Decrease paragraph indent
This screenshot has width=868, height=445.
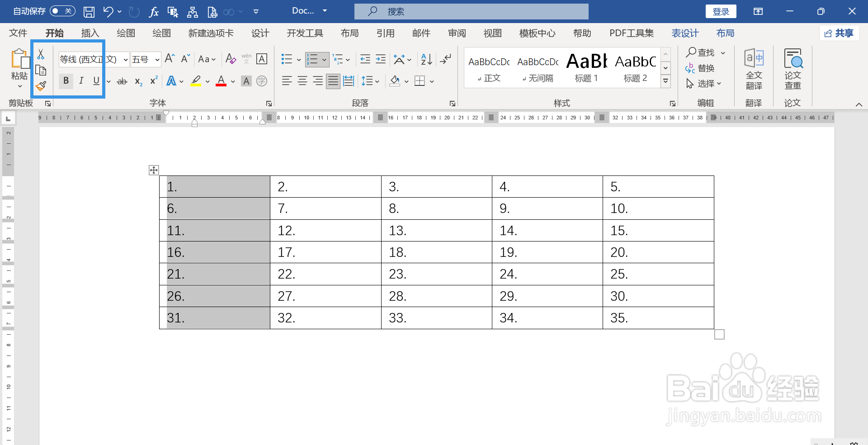click(x=365, y=59)
